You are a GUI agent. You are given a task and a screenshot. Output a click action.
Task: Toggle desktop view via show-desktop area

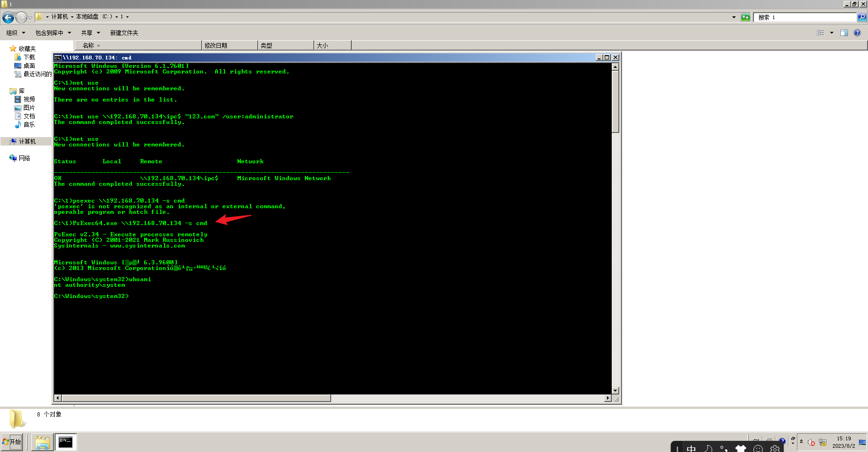pyautogui.click(x=863, y=443)
